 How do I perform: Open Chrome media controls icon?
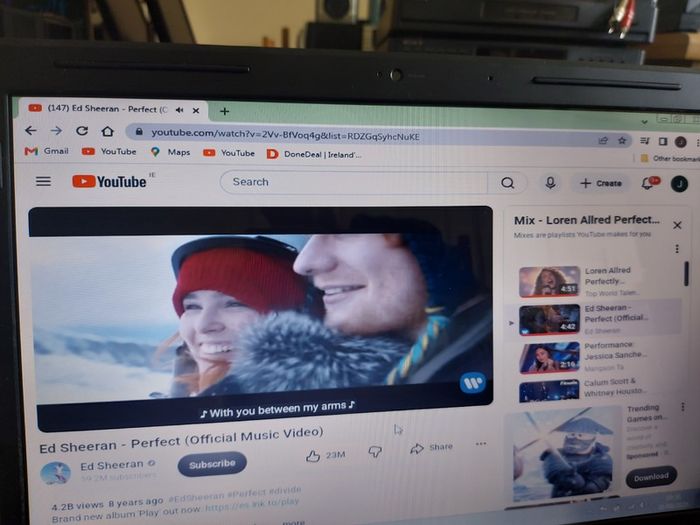(645, 141)
